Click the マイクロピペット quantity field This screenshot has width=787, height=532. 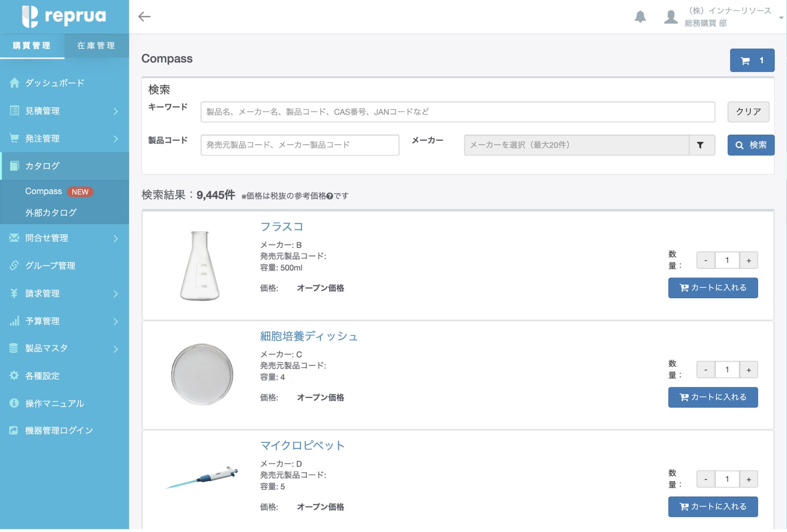pos(727,479)
